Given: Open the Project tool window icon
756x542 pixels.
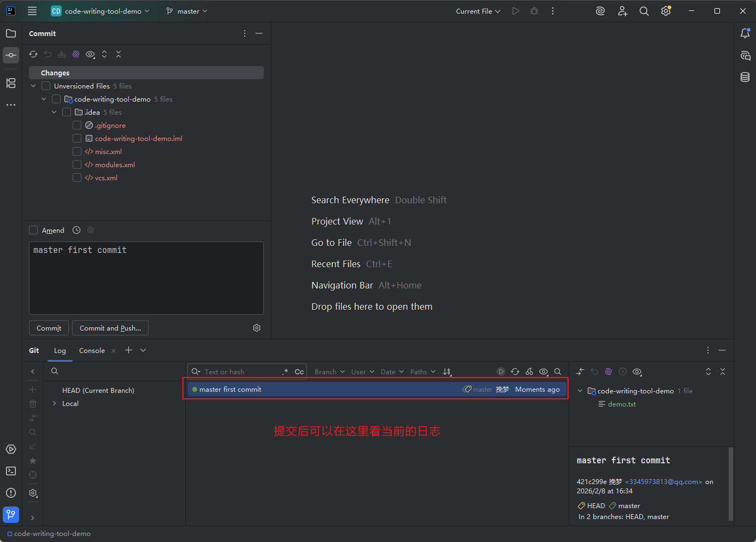Looking at the screenshot, I should (11, 33).
